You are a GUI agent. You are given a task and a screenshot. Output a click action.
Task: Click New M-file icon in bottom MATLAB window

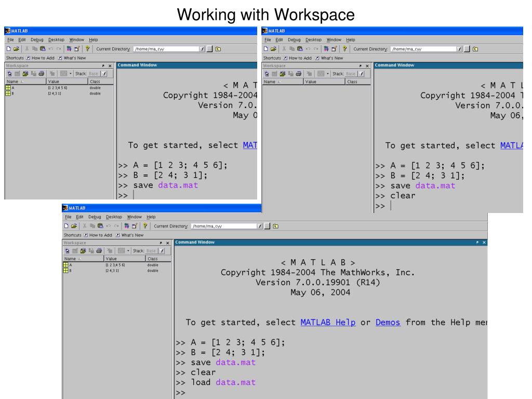[66, 226]
